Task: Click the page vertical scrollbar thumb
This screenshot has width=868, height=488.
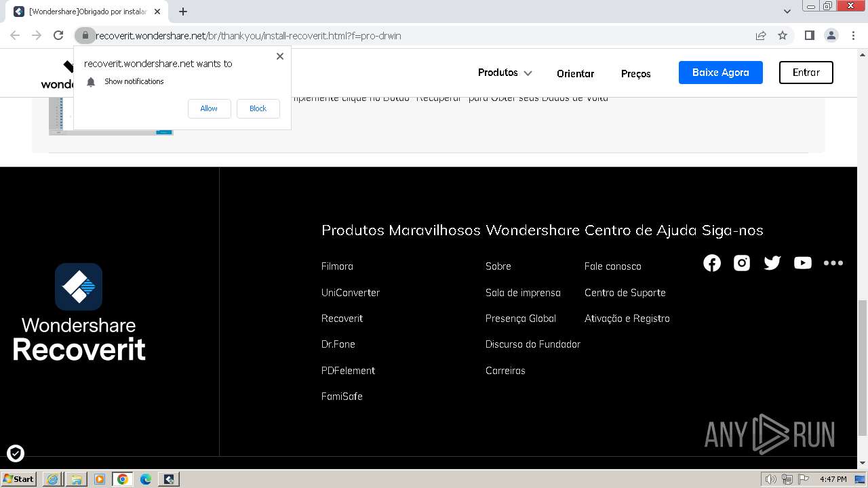Action: tap(863, 368)
